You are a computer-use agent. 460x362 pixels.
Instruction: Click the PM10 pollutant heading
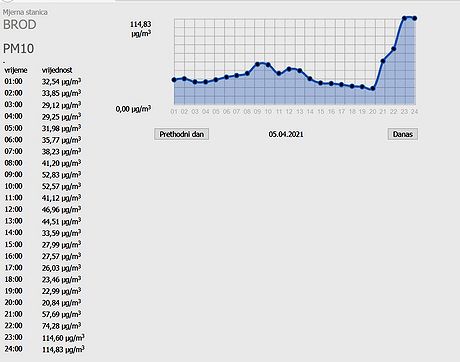coord(18,49)
